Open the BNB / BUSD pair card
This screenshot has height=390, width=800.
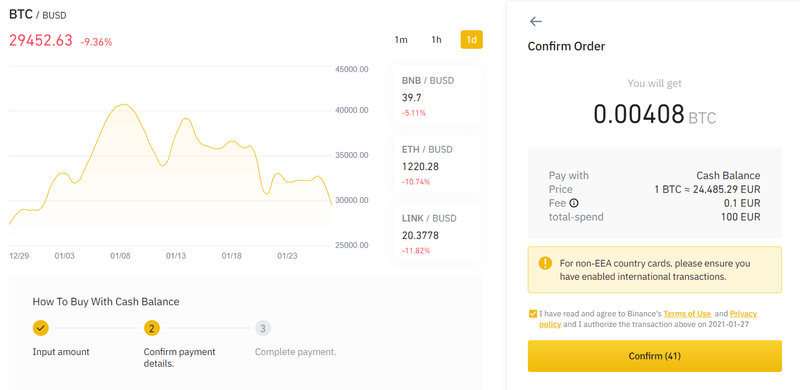click(437, 95)
